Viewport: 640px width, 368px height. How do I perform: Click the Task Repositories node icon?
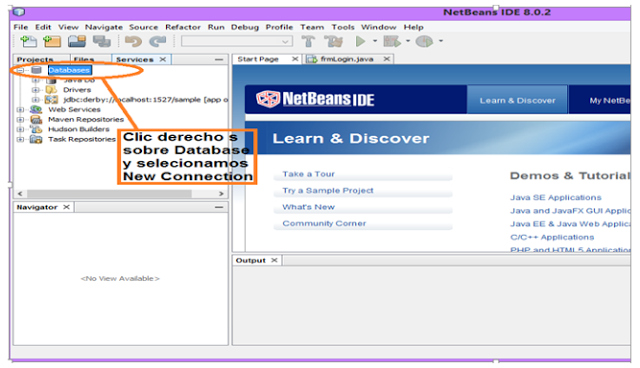point(36,139)
